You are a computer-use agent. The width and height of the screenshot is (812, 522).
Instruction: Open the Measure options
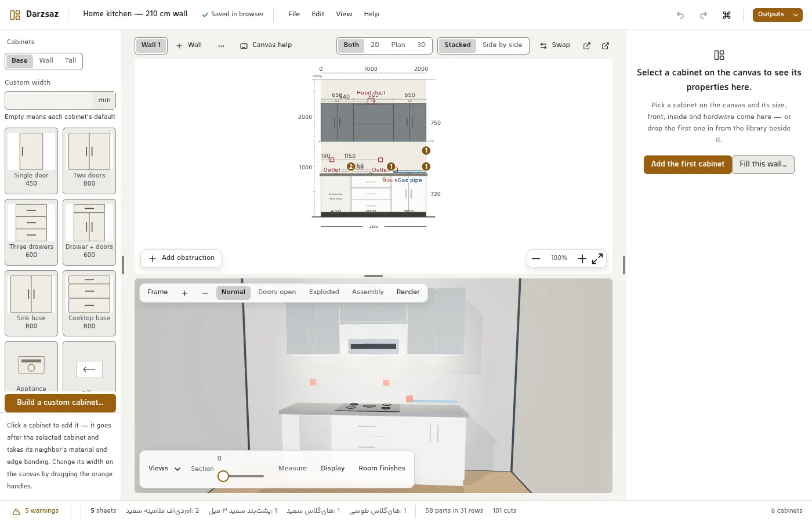[292, 469]
